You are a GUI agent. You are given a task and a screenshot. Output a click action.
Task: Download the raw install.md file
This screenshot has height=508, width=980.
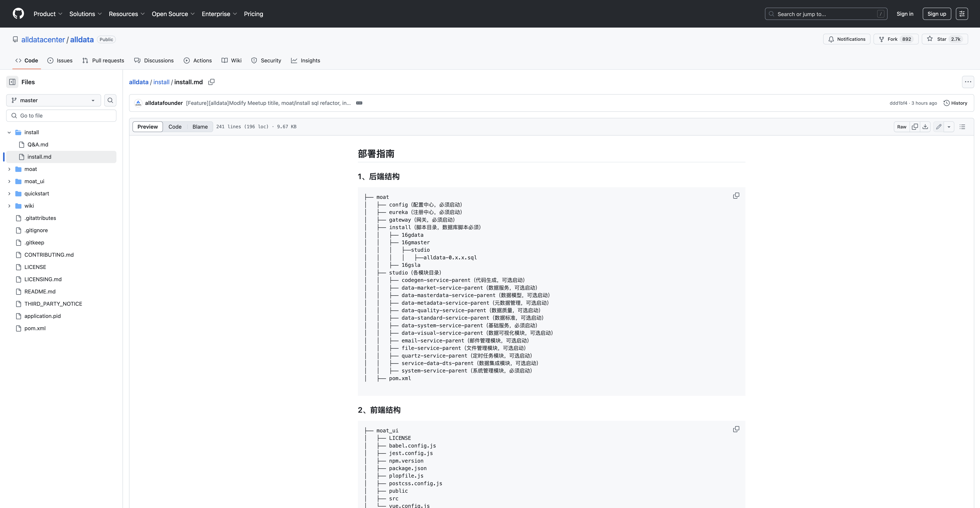[x=925, y=127]
